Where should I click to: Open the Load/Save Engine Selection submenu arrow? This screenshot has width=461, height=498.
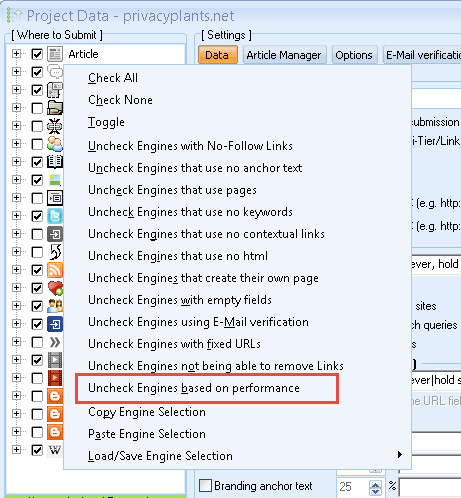click(x=400, y=455)
